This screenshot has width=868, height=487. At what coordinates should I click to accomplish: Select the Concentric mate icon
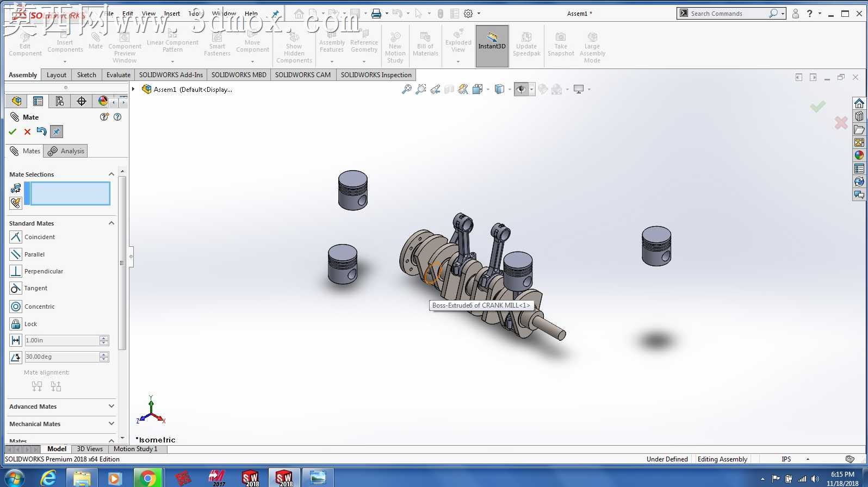(16, 307)
